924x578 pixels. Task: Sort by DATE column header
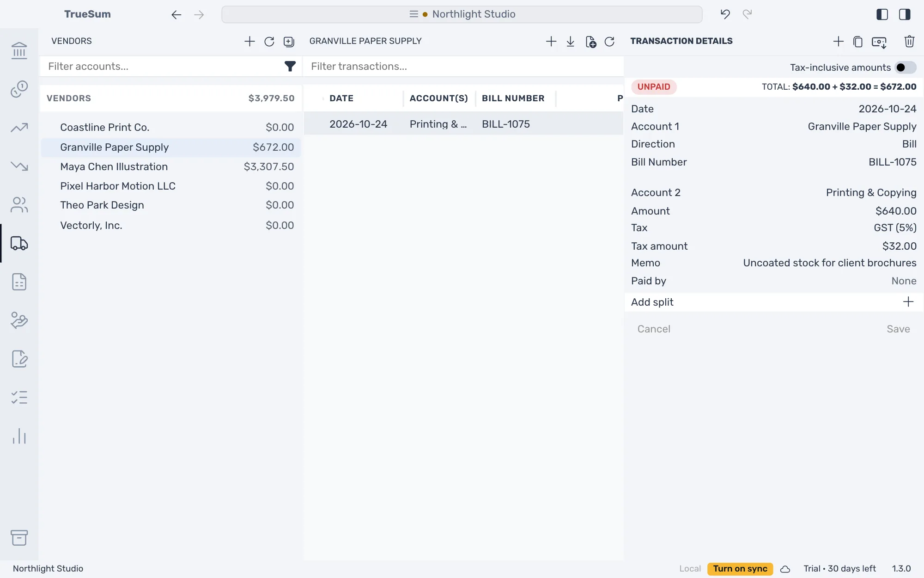pos(341,98)
